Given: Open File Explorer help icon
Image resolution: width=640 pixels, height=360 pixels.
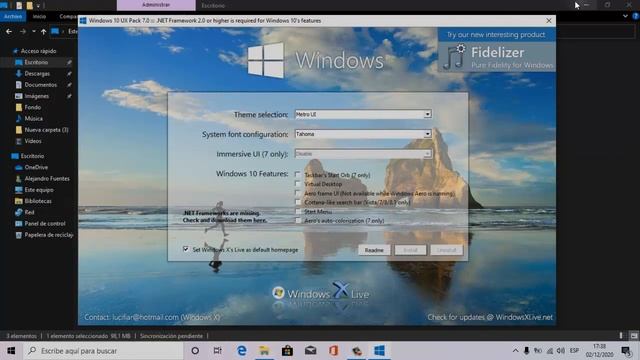Looking at the screenshot, I should tap(636, 16).
